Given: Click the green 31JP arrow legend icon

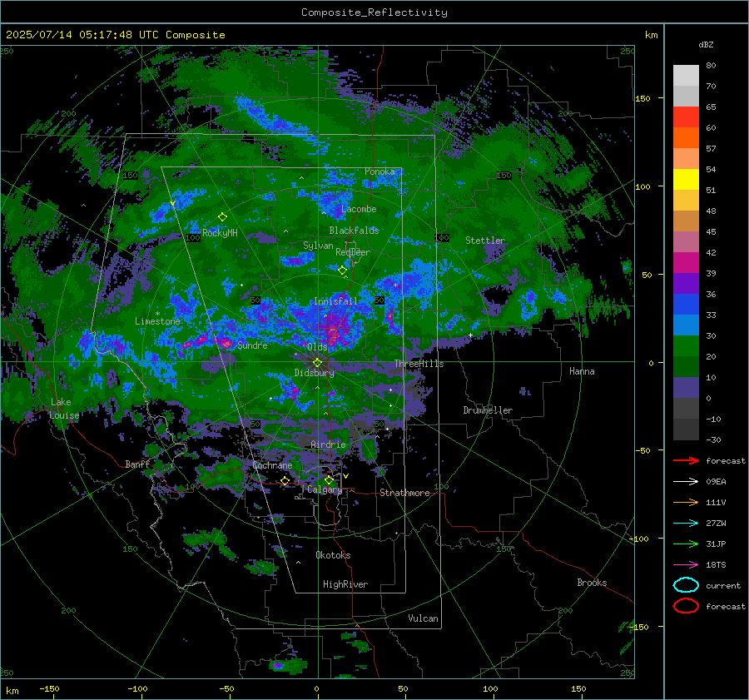Looking at the screenshot, I should (686, 544).
